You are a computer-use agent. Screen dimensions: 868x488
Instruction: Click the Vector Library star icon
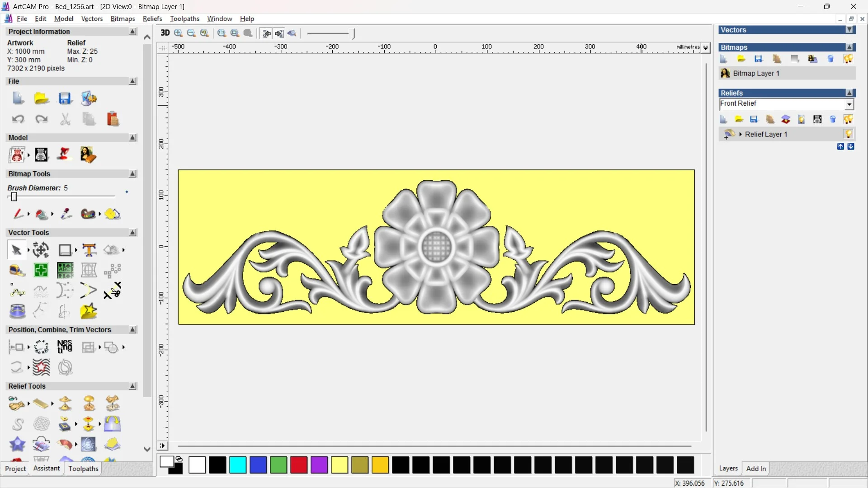pyautogui.click(x=89, y=311)
